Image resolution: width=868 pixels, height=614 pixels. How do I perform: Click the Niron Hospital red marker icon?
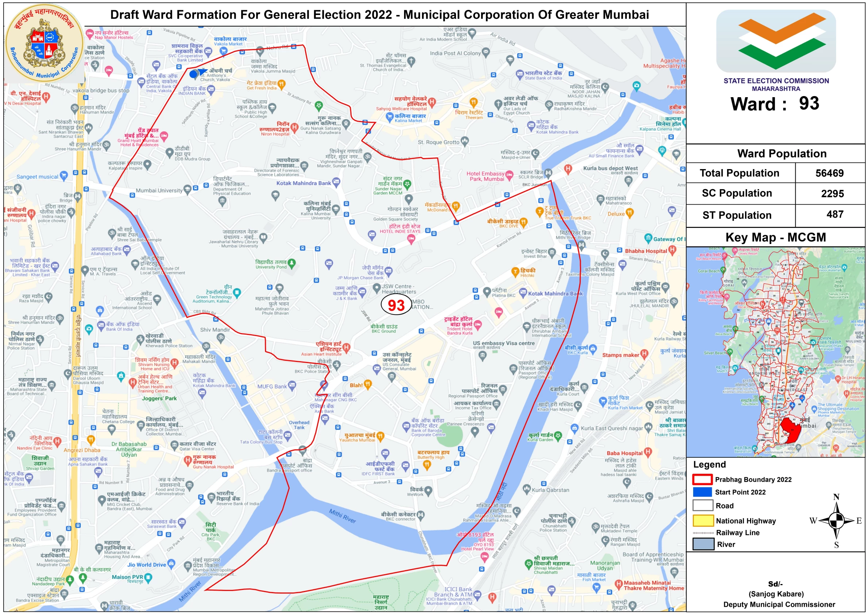(x=295, y=127)
